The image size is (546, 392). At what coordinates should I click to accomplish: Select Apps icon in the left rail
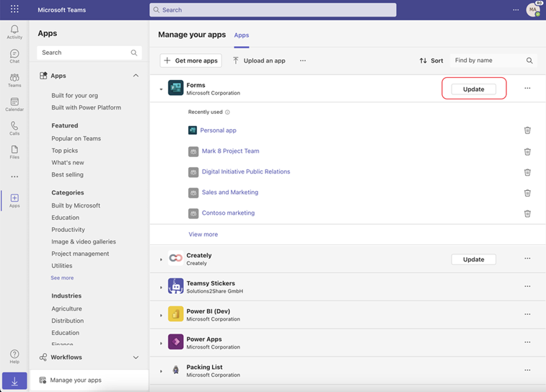(14, 200)
